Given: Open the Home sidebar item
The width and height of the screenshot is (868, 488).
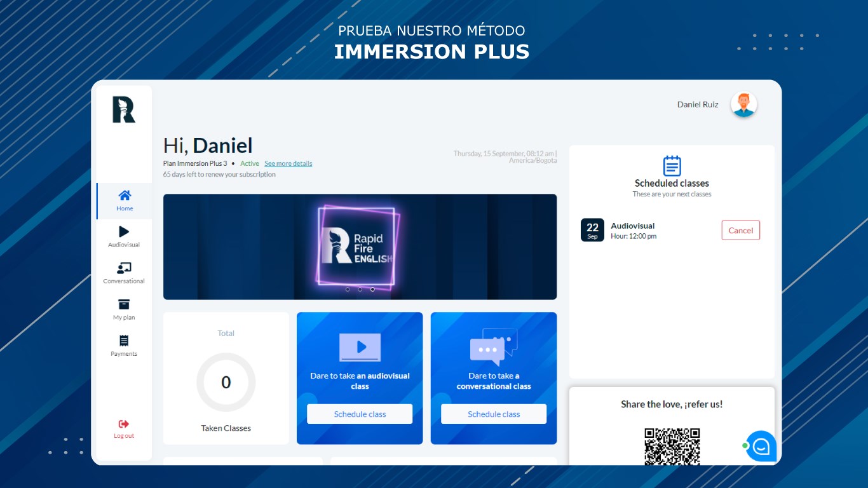Looking at the screenshot, I should coord(125,201).
